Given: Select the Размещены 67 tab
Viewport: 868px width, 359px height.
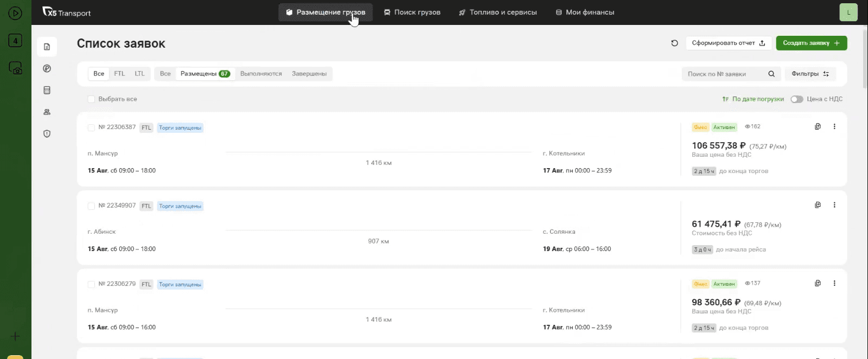Looking at the screenshot, I should click(205, 74).
